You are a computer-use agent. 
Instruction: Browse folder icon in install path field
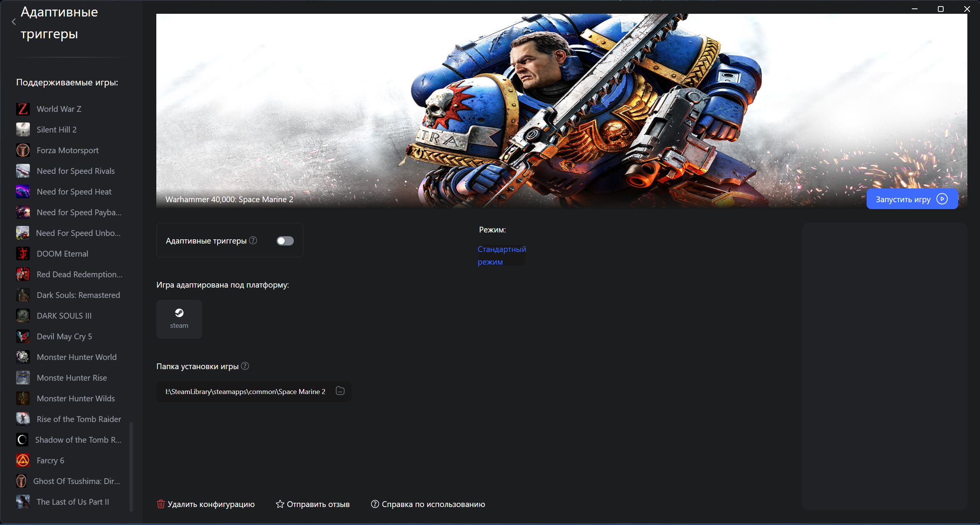click(x=340, y=391)
